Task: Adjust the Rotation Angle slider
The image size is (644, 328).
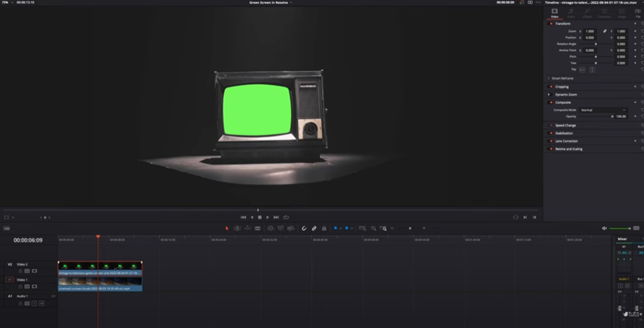Action: 596,44
